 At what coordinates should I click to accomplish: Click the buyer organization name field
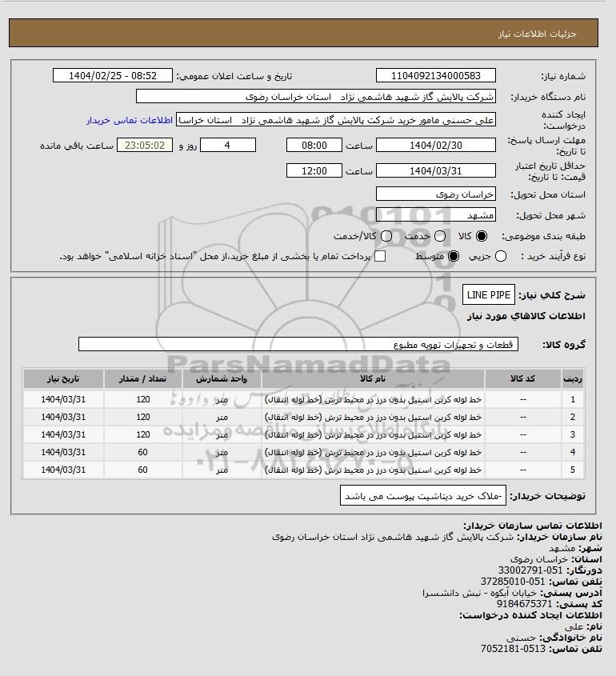pyautogui.click(x=315, y=97)
